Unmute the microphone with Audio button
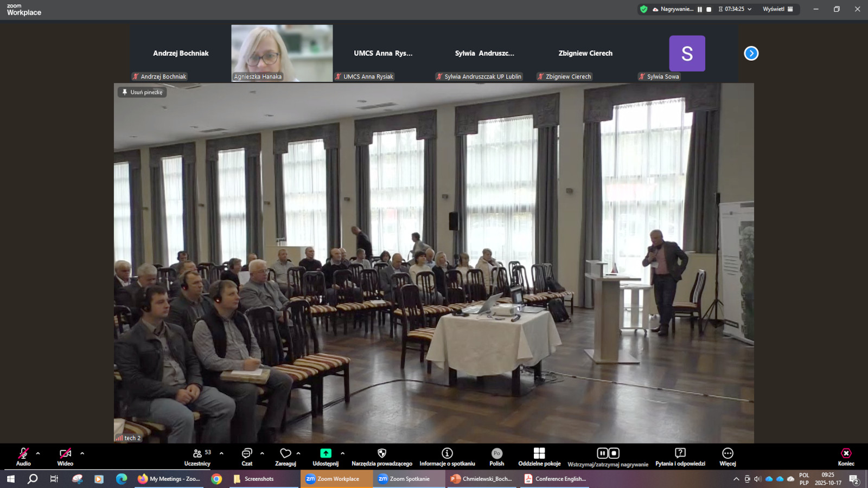Screen dimensions: 868x488 tap(23, 456)
